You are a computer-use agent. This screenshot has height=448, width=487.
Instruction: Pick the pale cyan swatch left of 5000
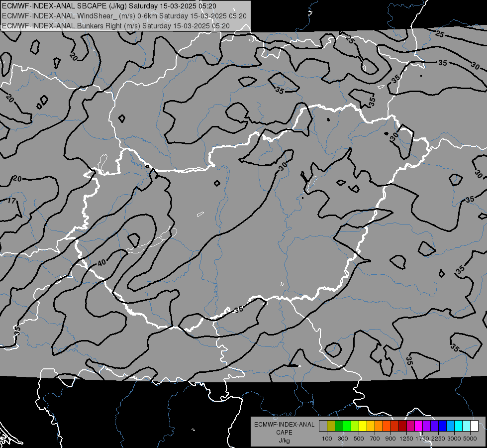point(467,426)
